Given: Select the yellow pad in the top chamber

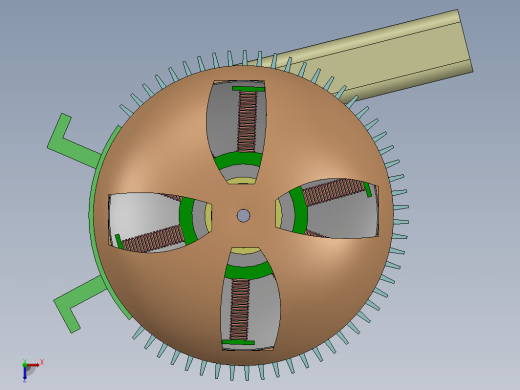Looking at the screenshot, I should coord(242,181).
